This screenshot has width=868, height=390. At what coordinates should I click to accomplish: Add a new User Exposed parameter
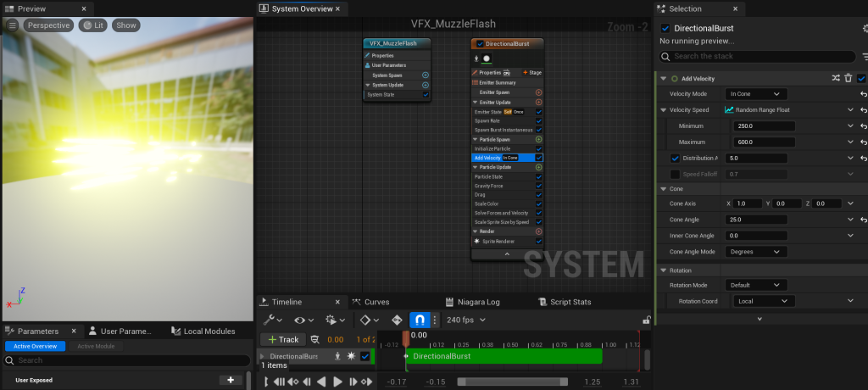230,380
